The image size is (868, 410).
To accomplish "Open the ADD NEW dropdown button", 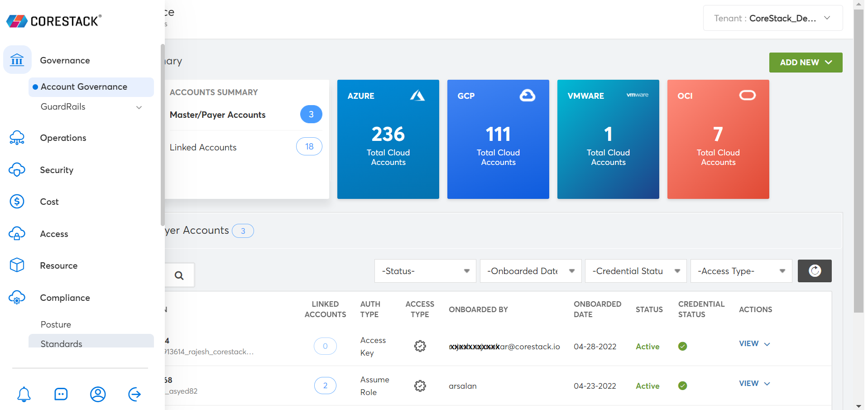I will 806,63.
